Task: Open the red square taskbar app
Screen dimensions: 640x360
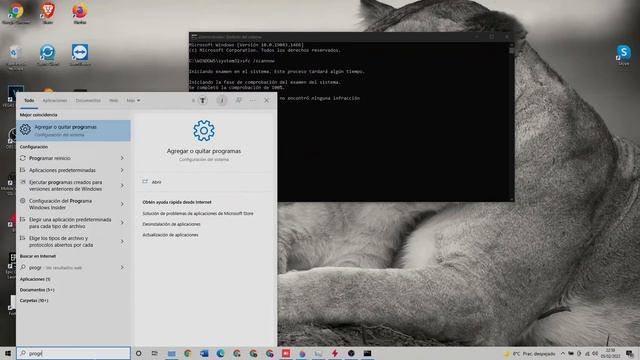Action: click(x=286, y=353)
